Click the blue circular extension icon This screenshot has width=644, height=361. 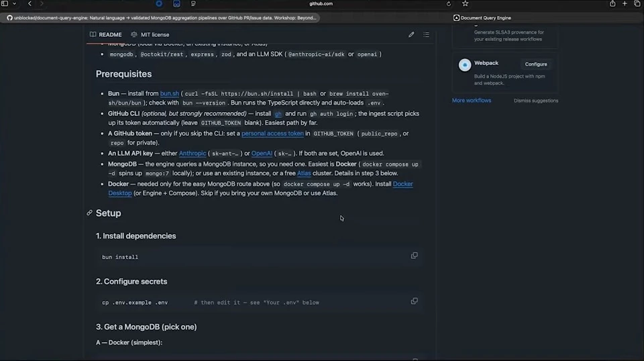(159, 4)
